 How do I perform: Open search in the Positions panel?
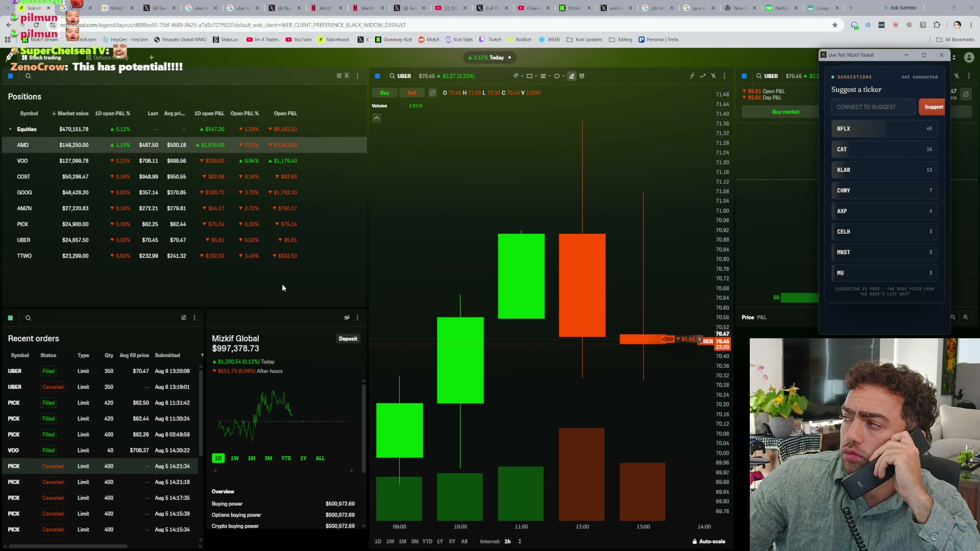[28, 76]
